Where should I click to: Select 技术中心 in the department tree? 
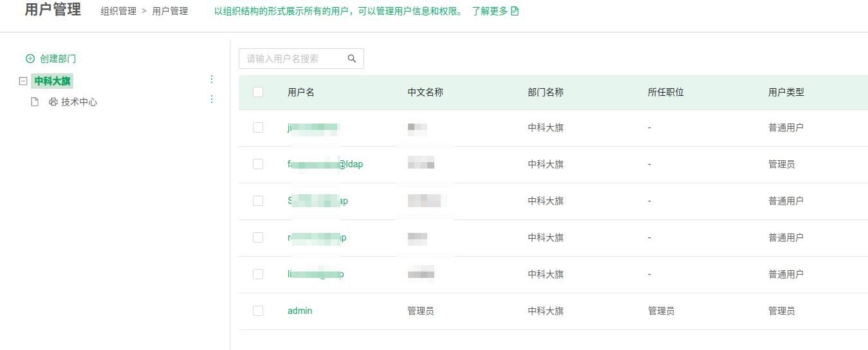pos(79,102)
